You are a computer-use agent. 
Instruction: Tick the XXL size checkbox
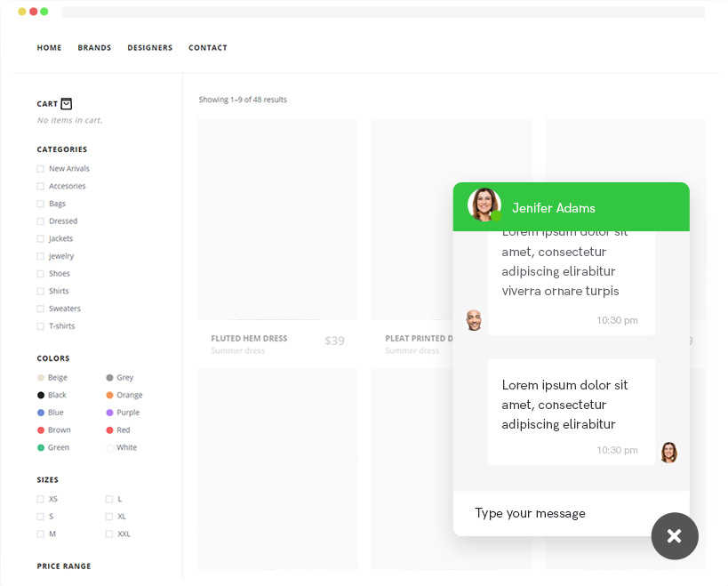(x=109, y=534)
